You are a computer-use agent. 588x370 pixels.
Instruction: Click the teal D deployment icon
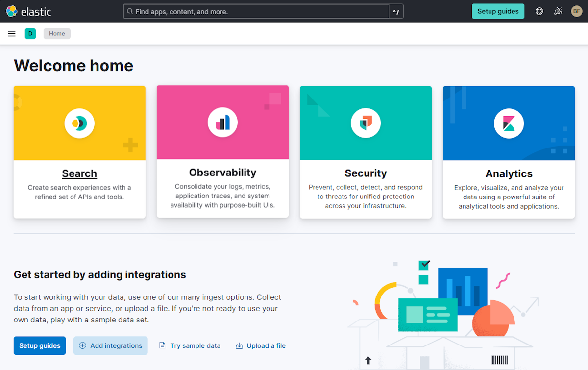pos(30,33)
